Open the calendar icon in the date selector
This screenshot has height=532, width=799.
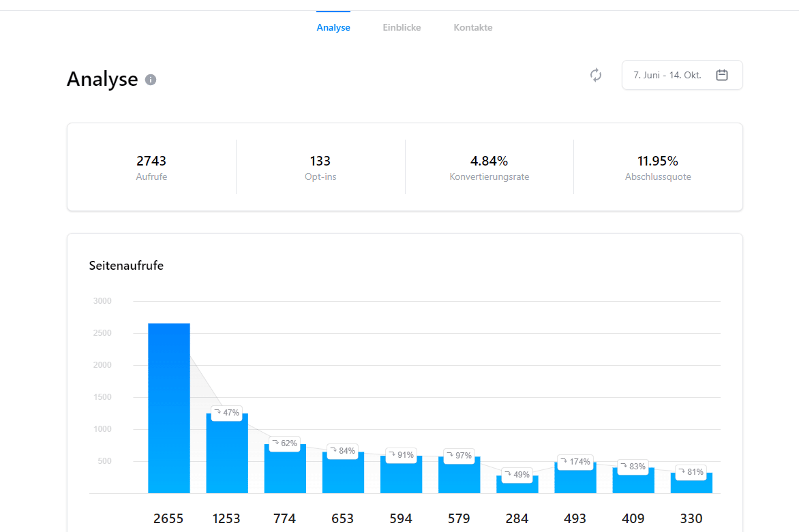[x=722, y=75]
